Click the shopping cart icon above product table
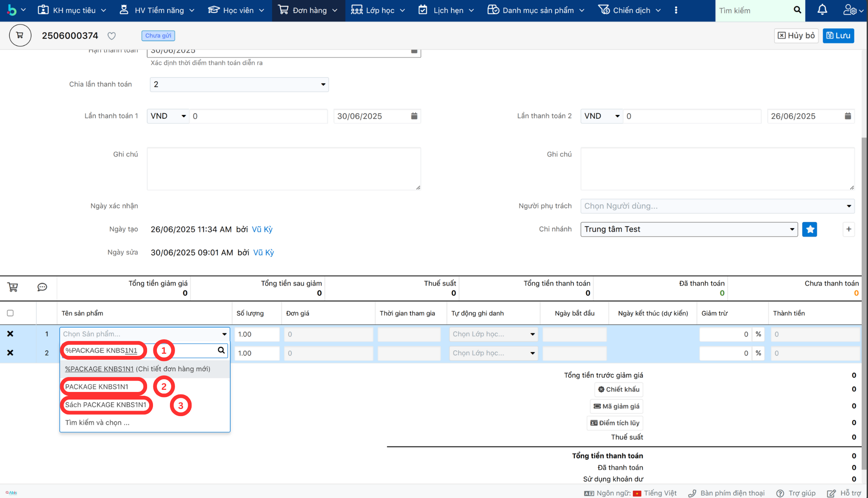This screenshot has height=498, width=868. pyautogui.click(x=13, y=288)
